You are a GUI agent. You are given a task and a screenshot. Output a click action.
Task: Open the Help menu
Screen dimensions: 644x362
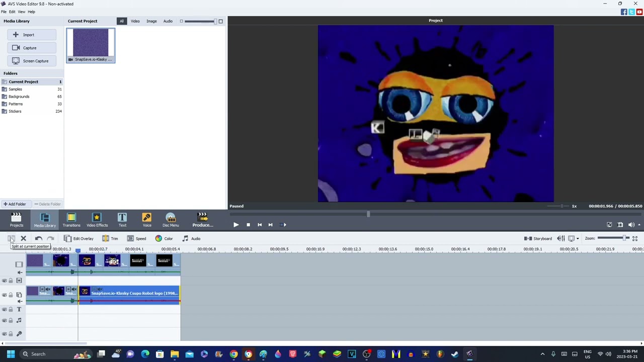32,12
